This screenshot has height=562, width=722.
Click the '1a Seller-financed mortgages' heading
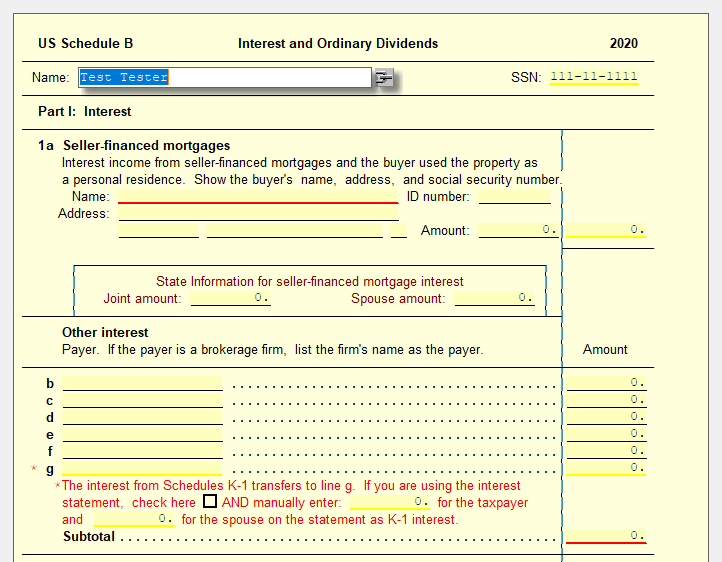pos(134,145)
